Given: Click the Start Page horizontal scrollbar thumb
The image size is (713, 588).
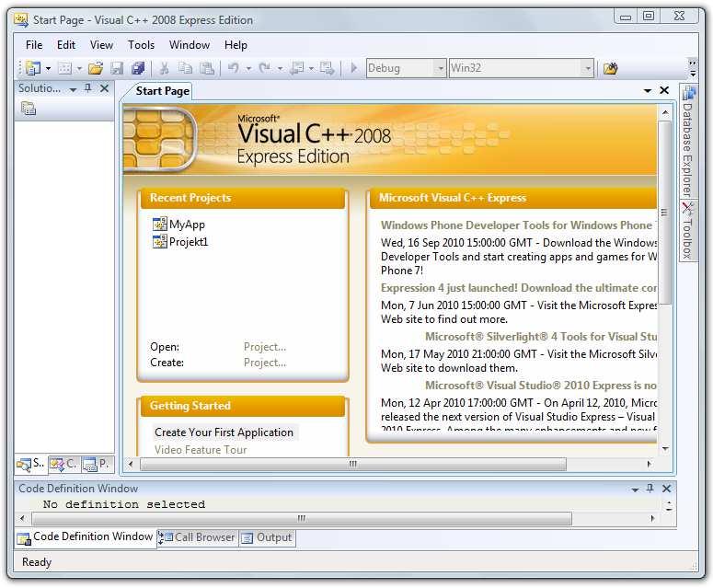Looking at the screenshot, I should point(353,465).
